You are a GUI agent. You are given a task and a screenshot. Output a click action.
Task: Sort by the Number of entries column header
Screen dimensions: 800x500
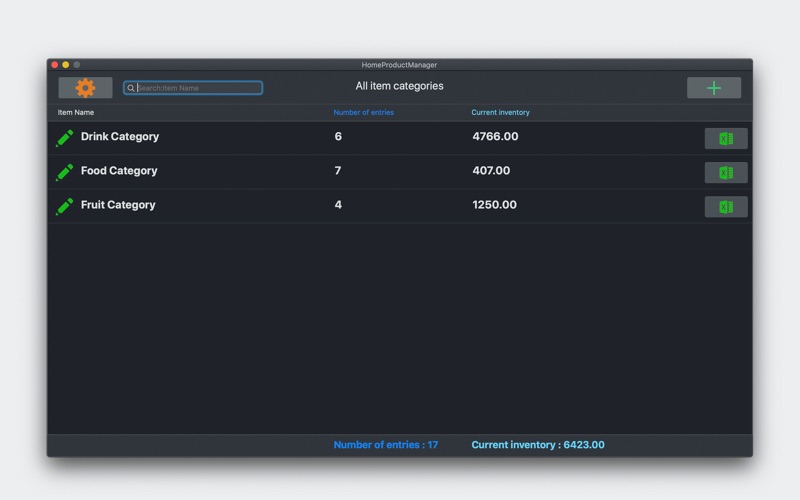click(363, 112)
